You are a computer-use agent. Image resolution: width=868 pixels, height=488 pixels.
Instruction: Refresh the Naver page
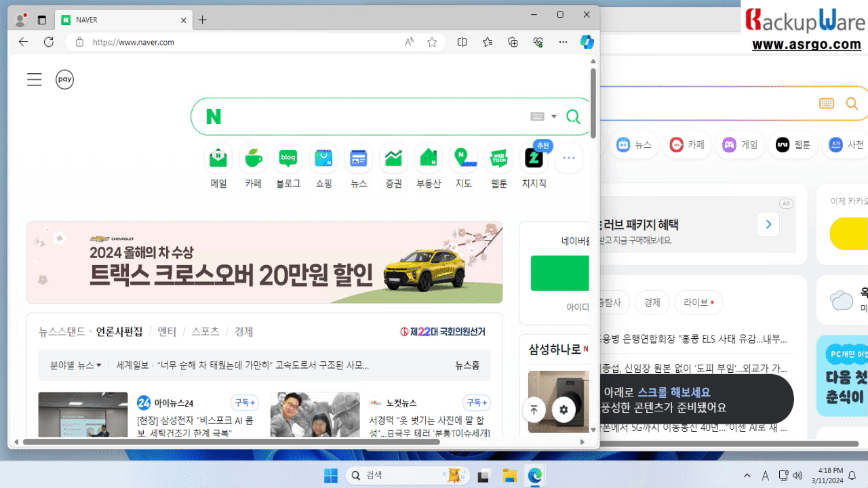(49, 42)
